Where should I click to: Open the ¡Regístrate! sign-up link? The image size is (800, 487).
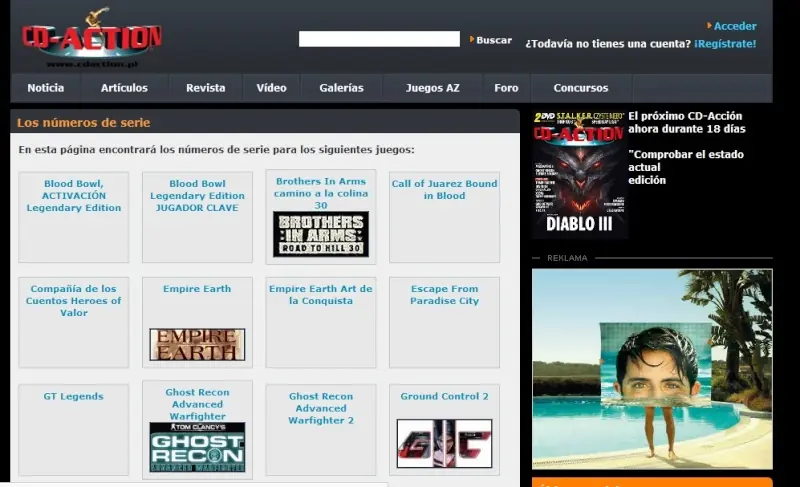(725, 44)
